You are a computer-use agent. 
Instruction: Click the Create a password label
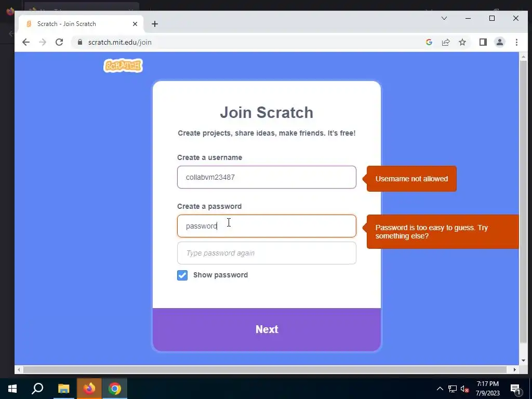point(209,206)
